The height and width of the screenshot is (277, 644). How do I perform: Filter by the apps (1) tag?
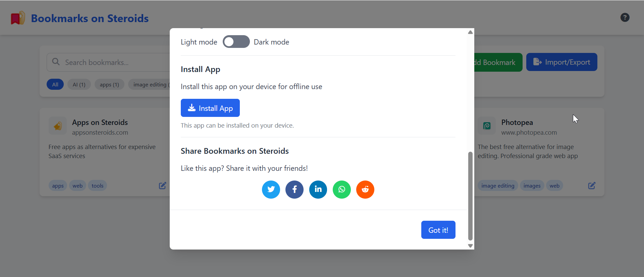pyautogui.click(x=109, y=84)
